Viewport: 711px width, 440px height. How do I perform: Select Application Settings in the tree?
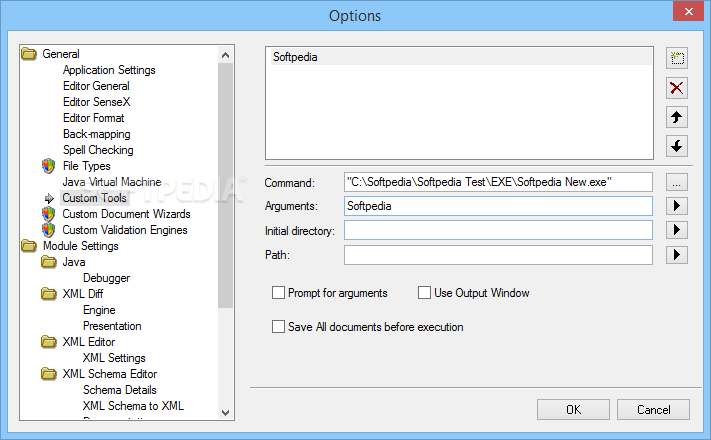pos(109,70)
